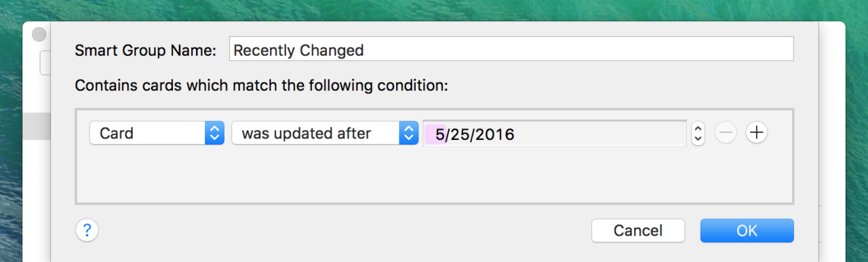Select the year 2016 in date field
This screenshot has height=262, width=868.
494,134
